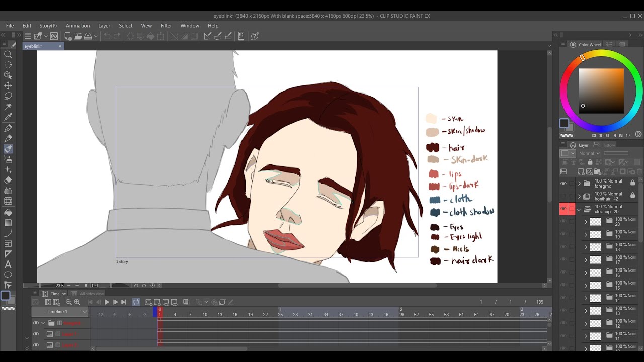Screen dimensions: 644x362
Task: Expand the fronthair : 42 animation folder
Action: [x=579, y=196]
